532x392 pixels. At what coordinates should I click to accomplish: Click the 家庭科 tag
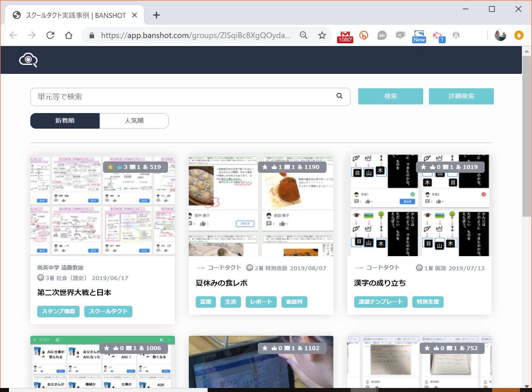[x=295, y=302]
